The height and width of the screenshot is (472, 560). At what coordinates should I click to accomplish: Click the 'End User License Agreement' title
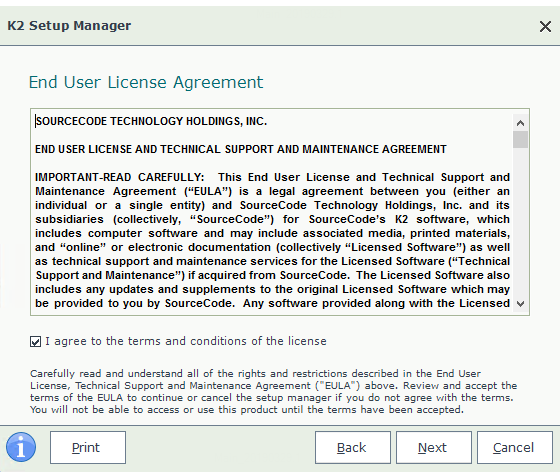(x=146, y=82)
